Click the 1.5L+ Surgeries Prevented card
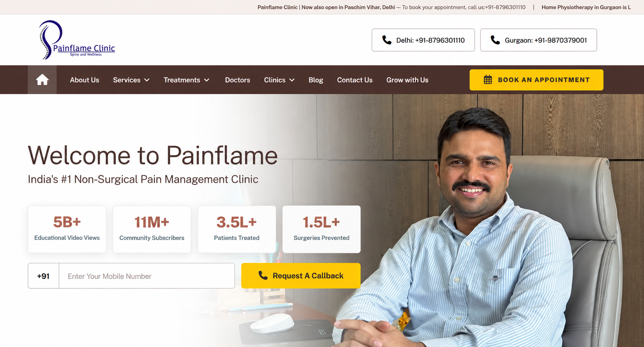 [x=322, y=229]
